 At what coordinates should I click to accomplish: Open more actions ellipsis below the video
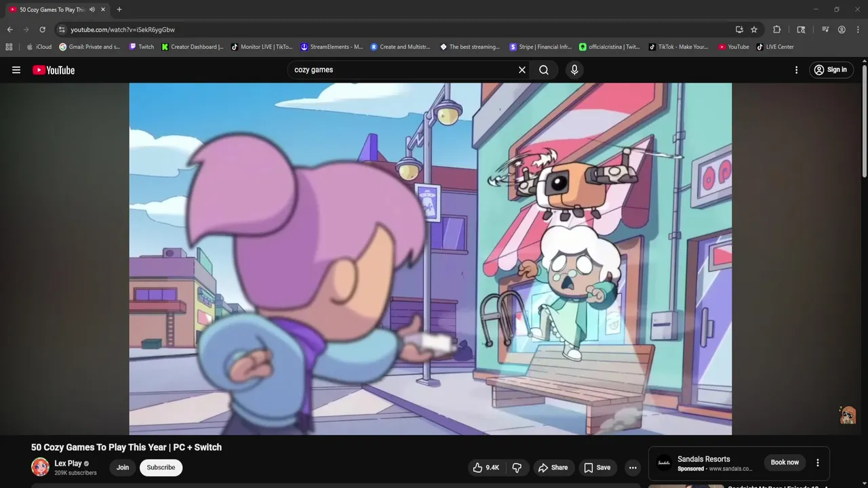(633, 468)
